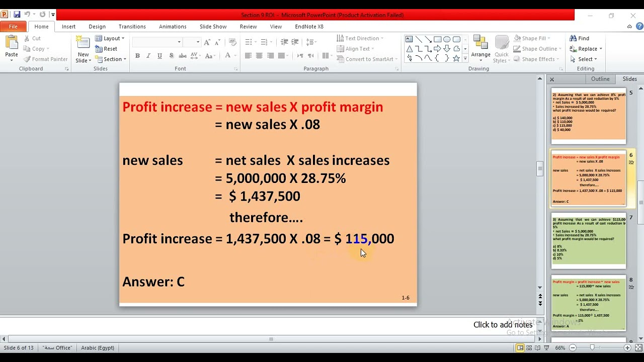Click the zoom slider handle
644x362 pixels.
point(592,348)
